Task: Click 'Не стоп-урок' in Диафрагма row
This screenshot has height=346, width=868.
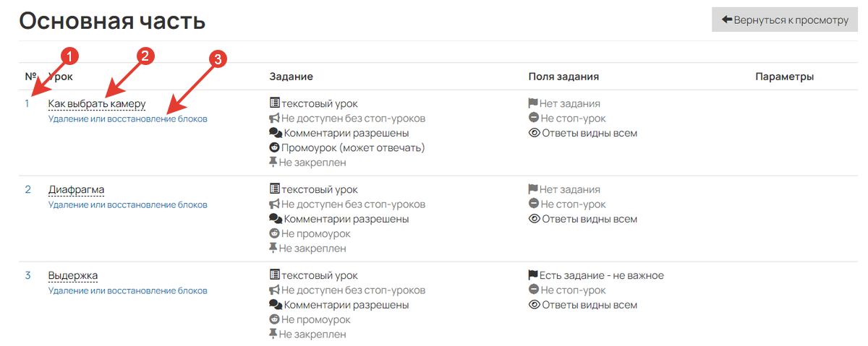Action: [573, 204]
